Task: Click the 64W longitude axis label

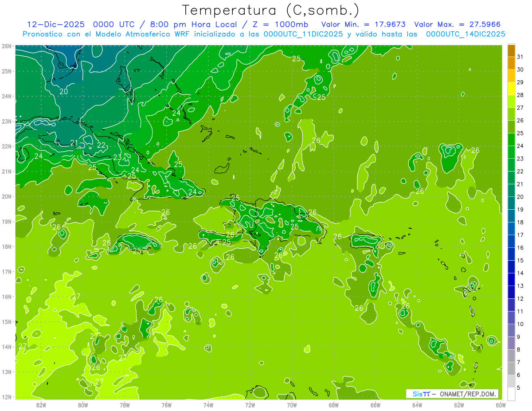Action: pyautogui.click(x=417, y=405)
